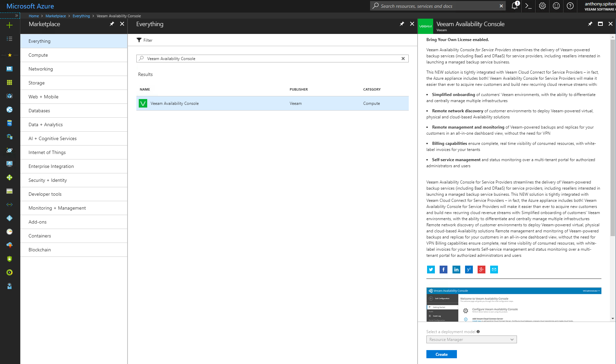This screenshot has height=364, width=616.
Task: Open Resource groups cube icon
Action: click(9, 96)
